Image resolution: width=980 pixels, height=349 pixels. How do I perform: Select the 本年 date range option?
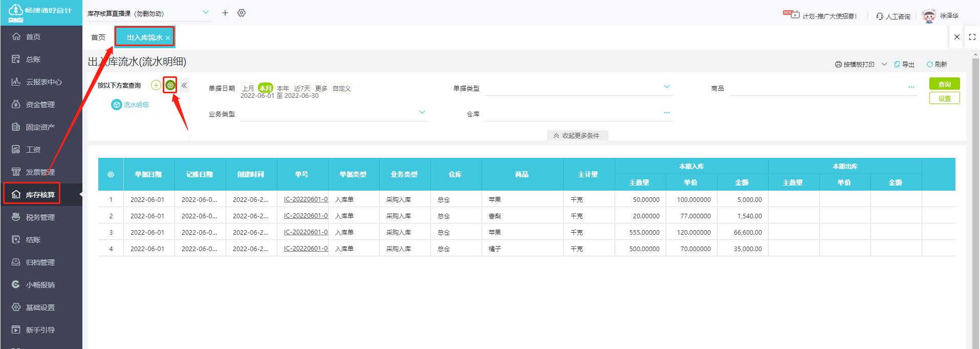tap(282, 88)
